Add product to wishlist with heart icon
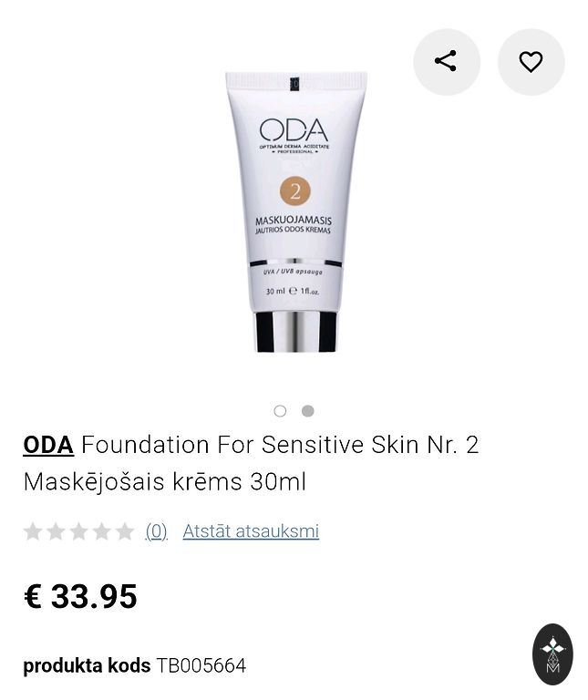 coord(531,61)
